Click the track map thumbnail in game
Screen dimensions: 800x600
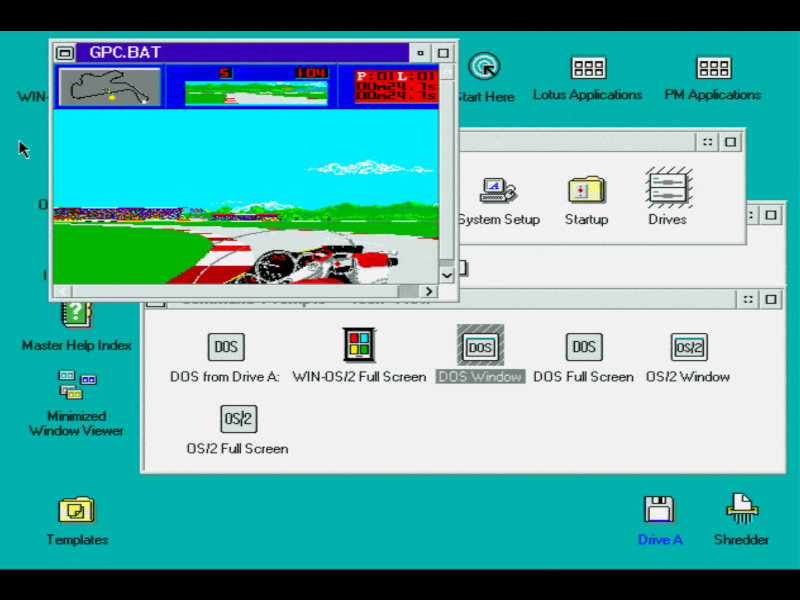[x=110, y=87]
